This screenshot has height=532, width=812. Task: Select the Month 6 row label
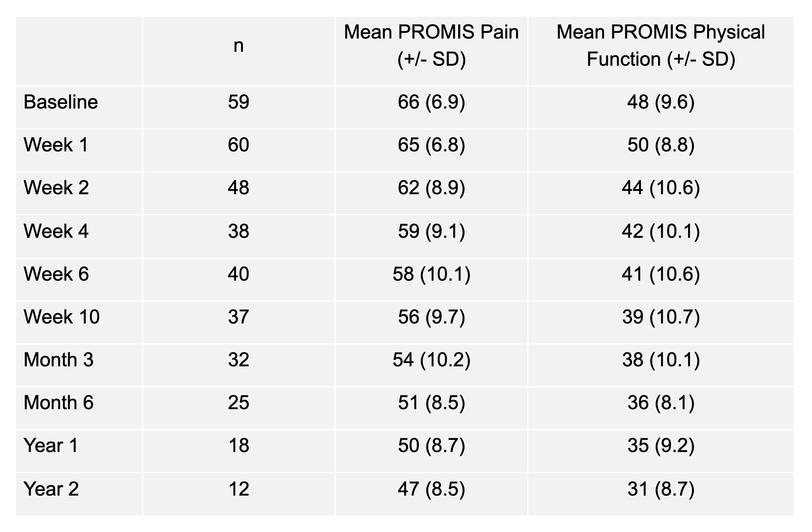click(x=59, y=402)
